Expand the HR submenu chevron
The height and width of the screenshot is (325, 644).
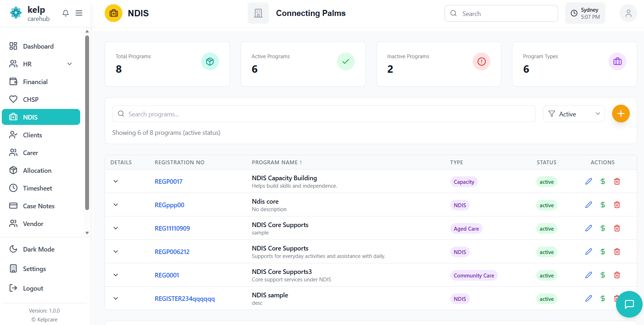click(x=70, y=64)
